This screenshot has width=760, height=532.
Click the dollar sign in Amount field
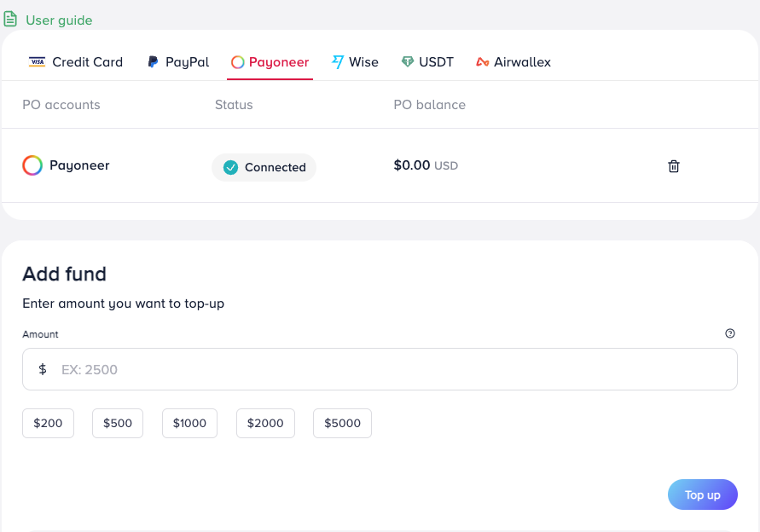tap(43, 369)
